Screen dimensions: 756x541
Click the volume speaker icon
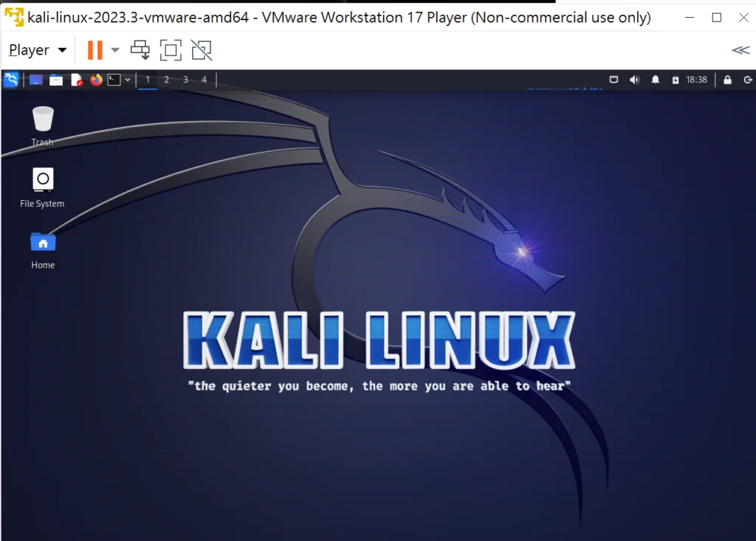click(634, 80)
